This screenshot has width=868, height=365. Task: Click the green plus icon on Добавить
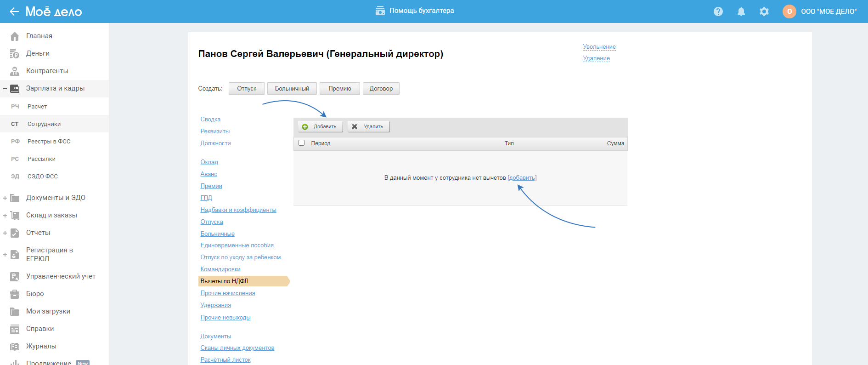click(305, 127)
